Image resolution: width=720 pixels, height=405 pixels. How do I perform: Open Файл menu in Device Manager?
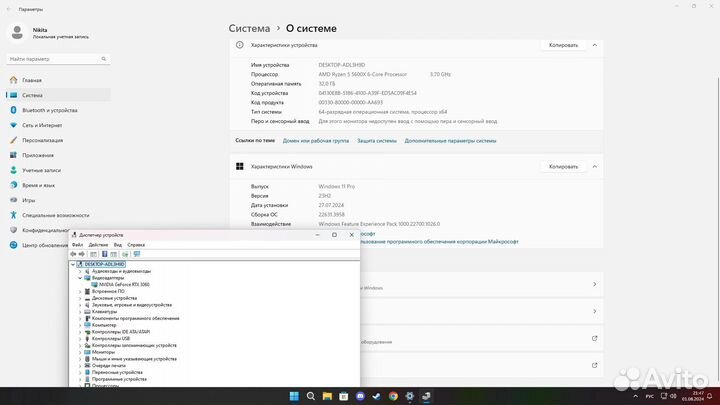(78, 245)
